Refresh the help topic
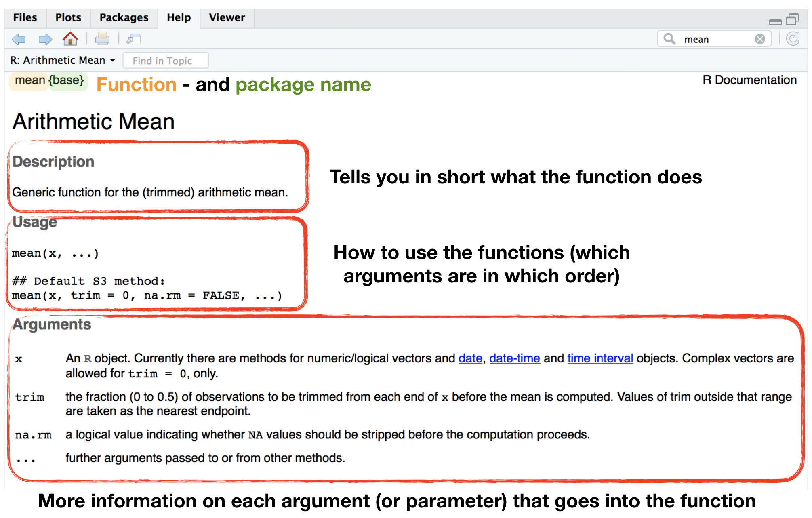812x518 pixels. pyautogui.click(x=793, y=39)
